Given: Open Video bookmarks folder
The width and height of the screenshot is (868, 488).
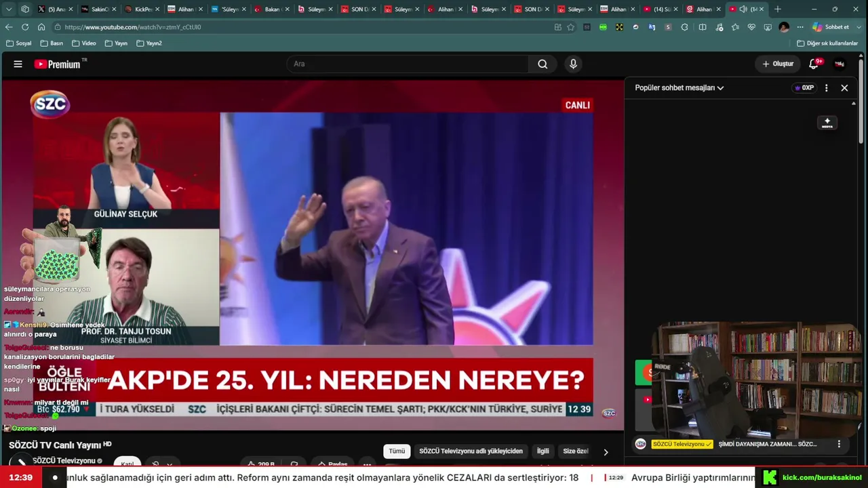Looking at the screenshot, I should click(83, 43).
